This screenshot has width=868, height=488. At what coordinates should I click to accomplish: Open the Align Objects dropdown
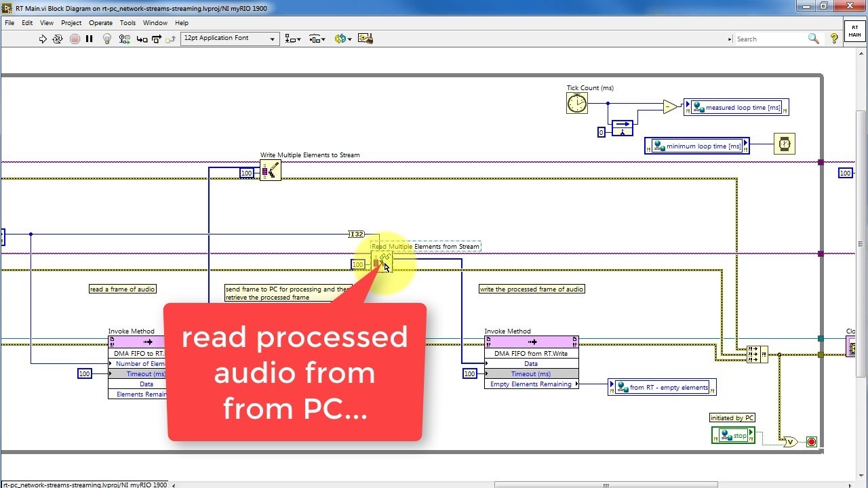pyautogui.click(x=293, y=39)
